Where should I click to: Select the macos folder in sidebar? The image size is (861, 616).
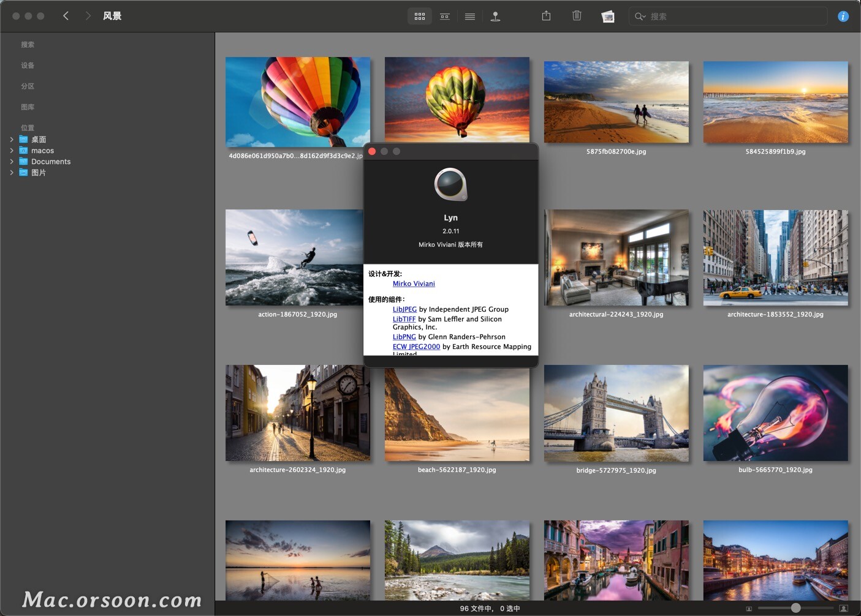tap(42, 151)
